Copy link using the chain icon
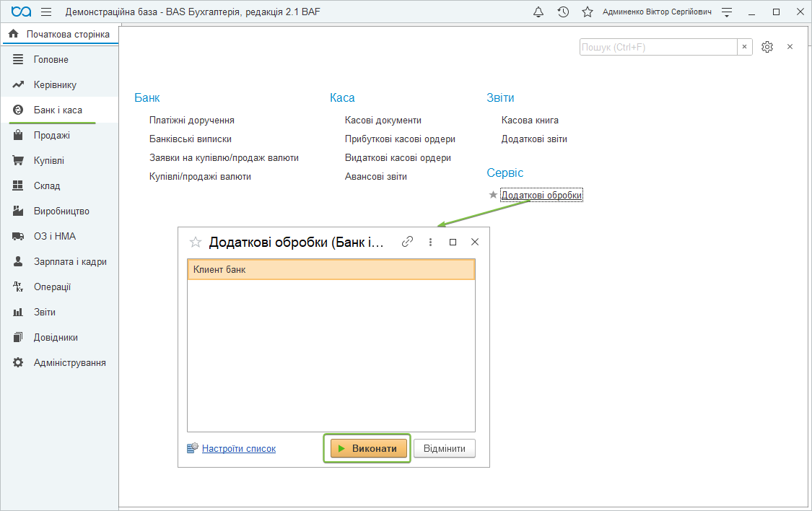Viewport: 812px width, 511px height. click(x=408, y=243)
